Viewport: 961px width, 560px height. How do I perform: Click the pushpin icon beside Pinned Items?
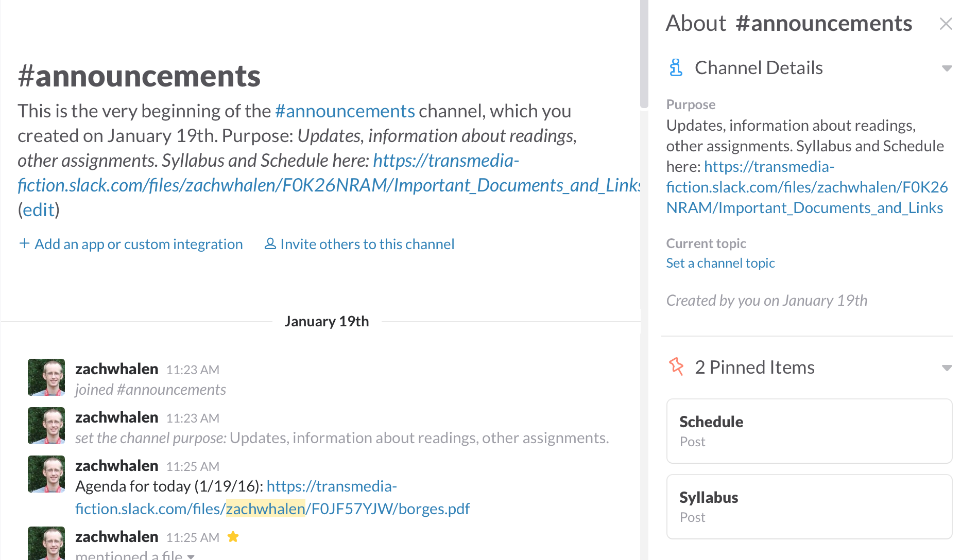pos(676,367)
